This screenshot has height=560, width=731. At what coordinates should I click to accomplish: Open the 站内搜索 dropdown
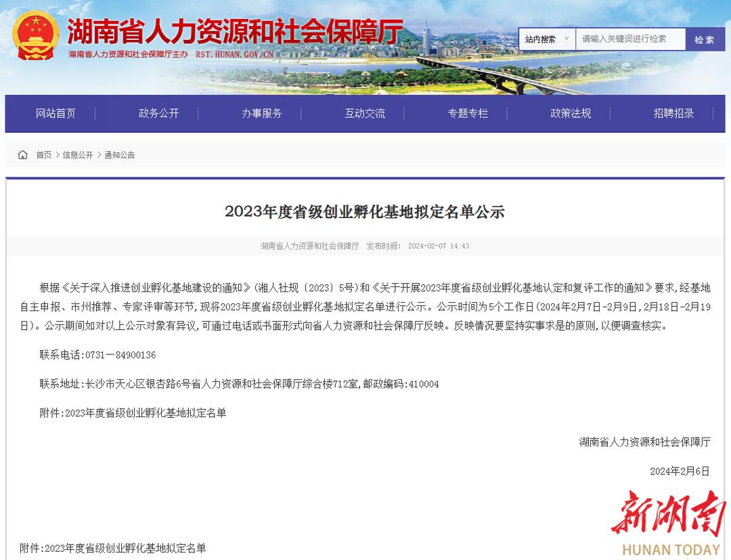[x=548, y=39]
